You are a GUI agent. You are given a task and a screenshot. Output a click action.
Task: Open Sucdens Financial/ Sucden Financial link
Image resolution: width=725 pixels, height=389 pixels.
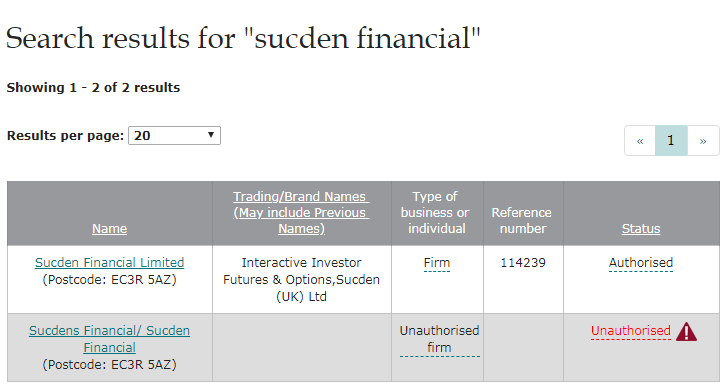click(110, 339)
